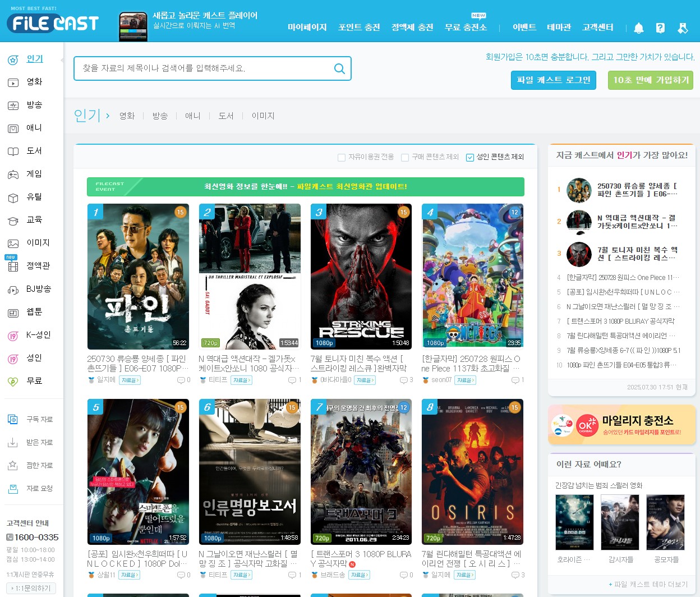
Task: Open the Striking Rescue poster thumbnail
Action: click(361, 277)
